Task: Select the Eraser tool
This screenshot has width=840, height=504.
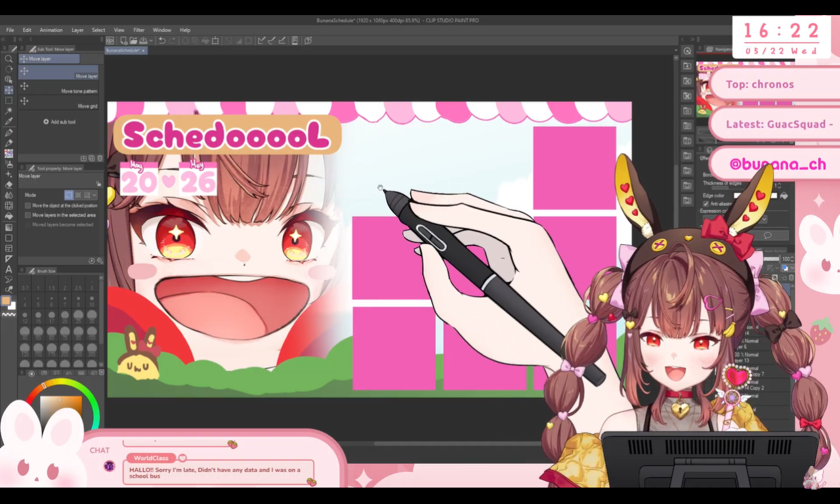Action: pyautogui.click(x=9, y=184)
